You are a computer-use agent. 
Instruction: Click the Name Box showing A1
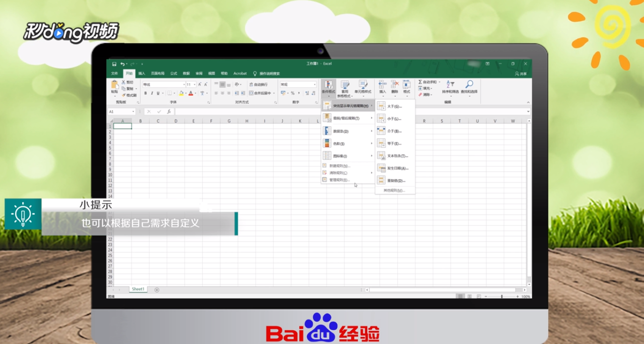[121, 112]
